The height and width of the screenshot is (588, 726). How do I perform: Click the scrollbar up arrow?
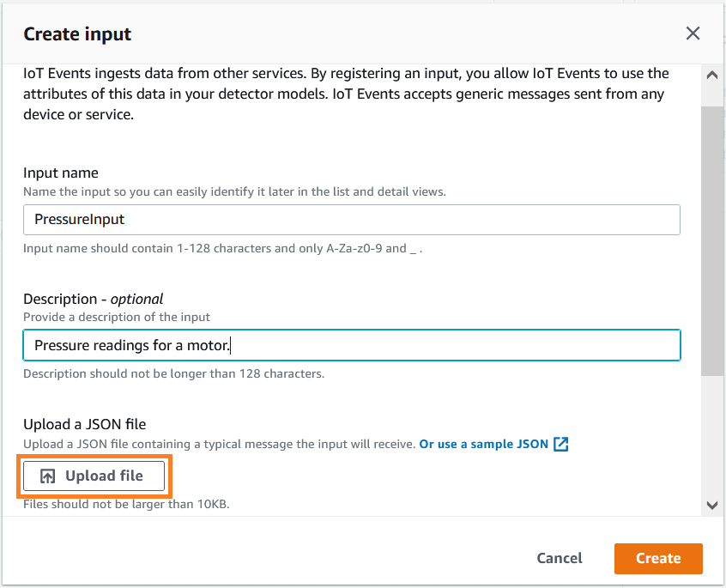click(711, 76)
